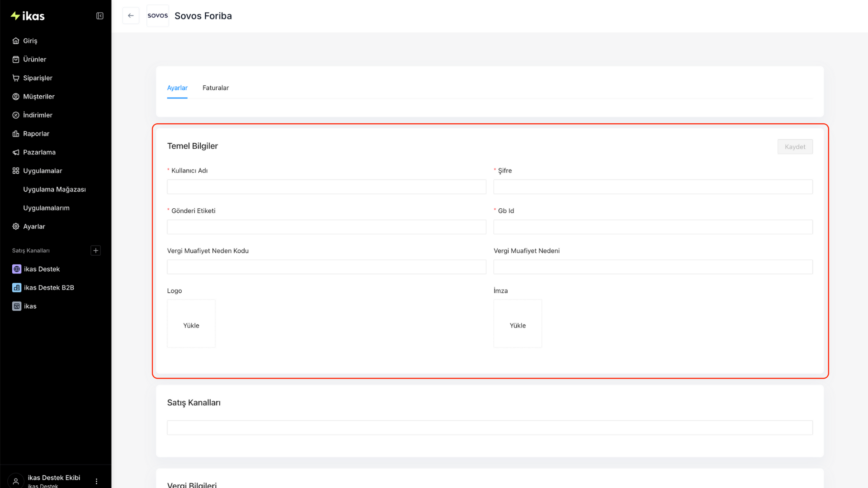The width and height of the screenshot is (868, 488).
Task: Click the Kaydet button
Action: click(795, 147)
